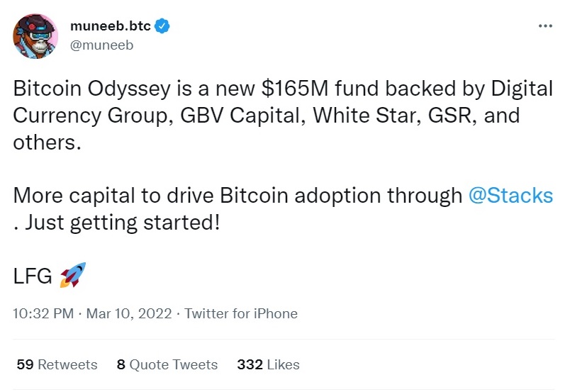Click the blue verified badge icon
The height and width of the screenshot is (392, 570).
162,26
